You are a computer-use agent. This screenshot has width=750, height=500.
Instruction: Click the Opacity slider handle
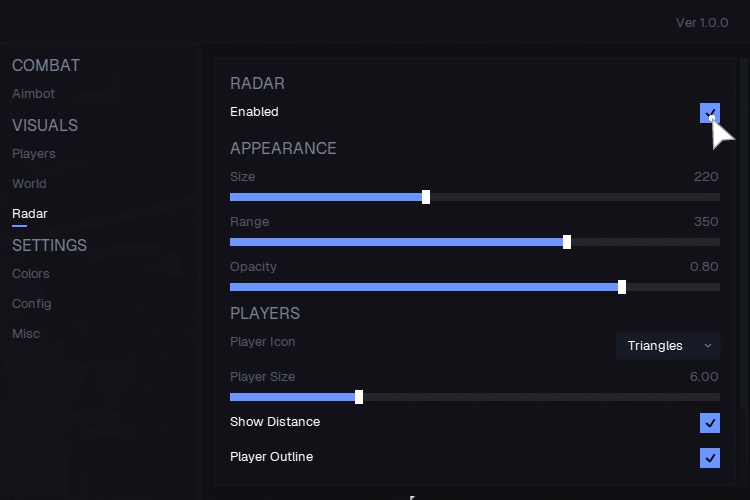pos(622,287)
